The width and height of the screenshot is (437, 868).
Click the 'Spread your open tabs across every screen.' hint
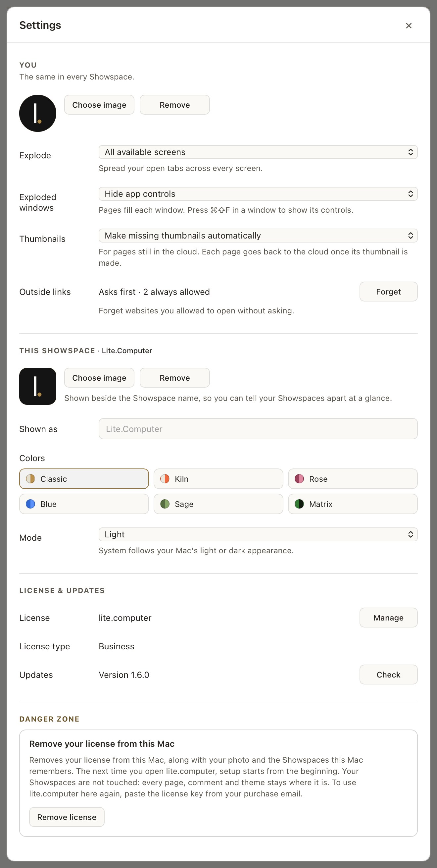click(x=181, y=168)
